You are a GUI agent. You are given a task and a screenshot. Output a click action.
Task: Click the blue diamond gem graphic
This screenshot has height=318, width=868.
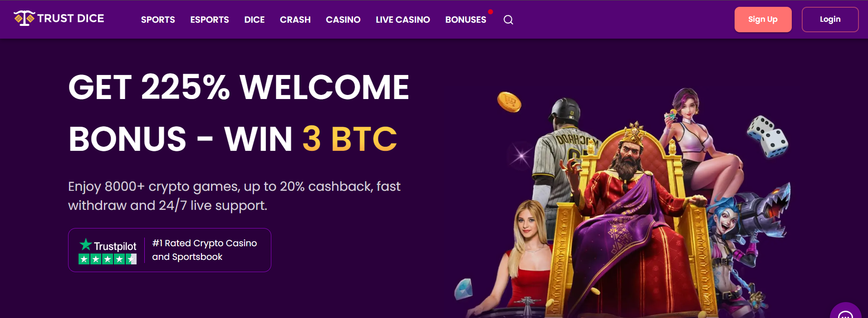(x=464, y=289)
